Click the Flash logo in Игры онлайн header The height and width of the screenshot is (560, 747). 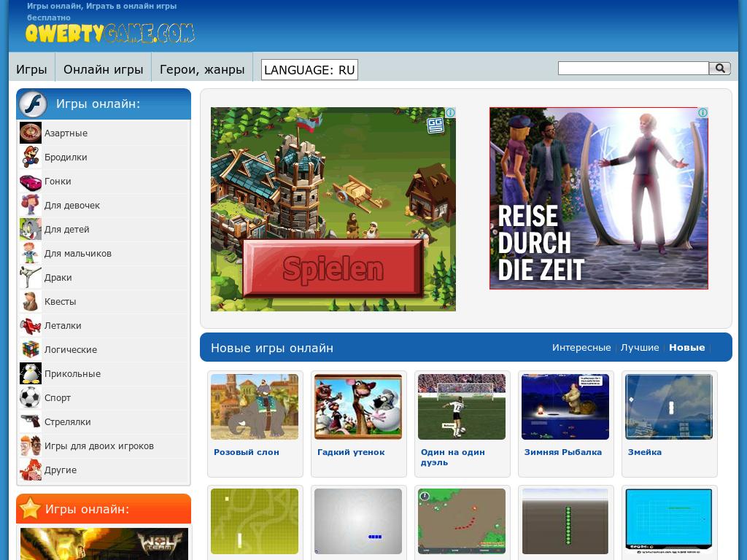tap(33, 104)
